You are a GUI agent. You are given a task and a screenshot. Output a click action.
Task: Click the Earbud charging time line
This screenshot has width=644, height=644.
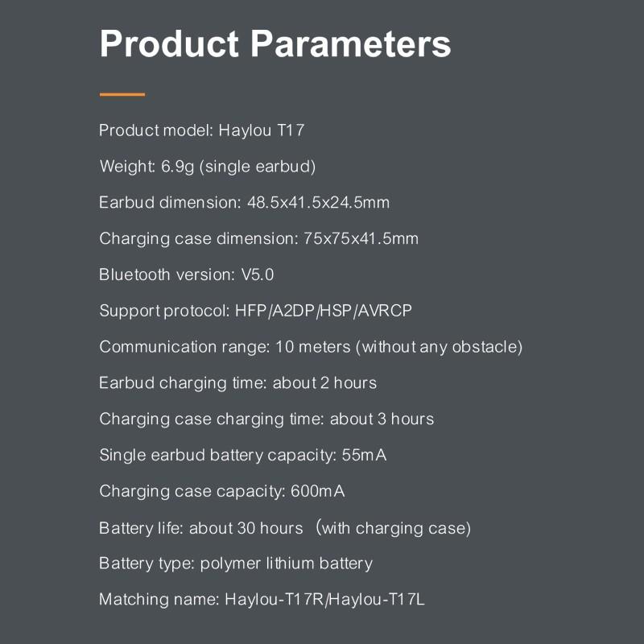click(x=237, y=383)
